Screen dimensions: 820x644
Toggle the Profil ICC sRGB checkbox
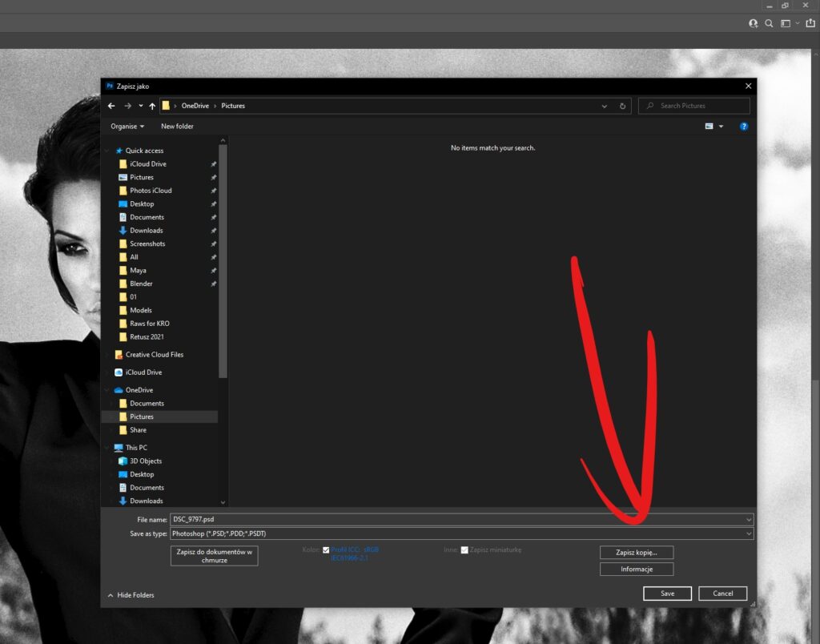pyautogui.click(x=326, y=550)
